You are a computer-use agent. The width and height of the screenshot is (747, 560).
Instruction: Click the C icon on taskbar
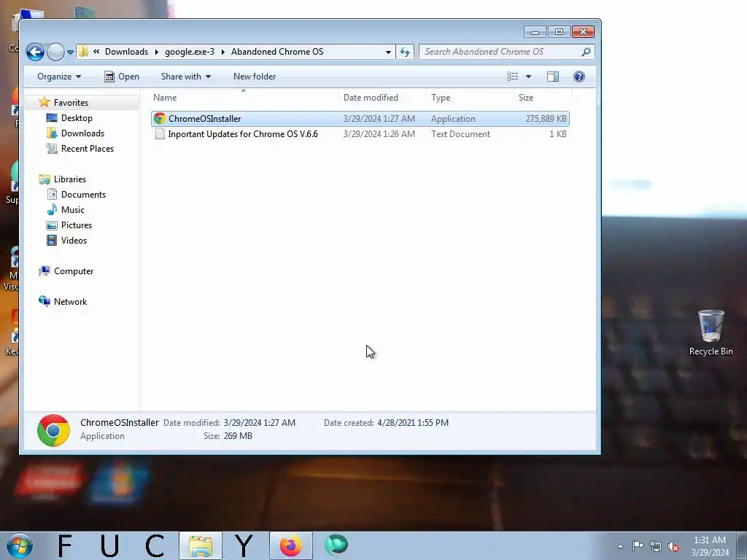click(155, 545)
